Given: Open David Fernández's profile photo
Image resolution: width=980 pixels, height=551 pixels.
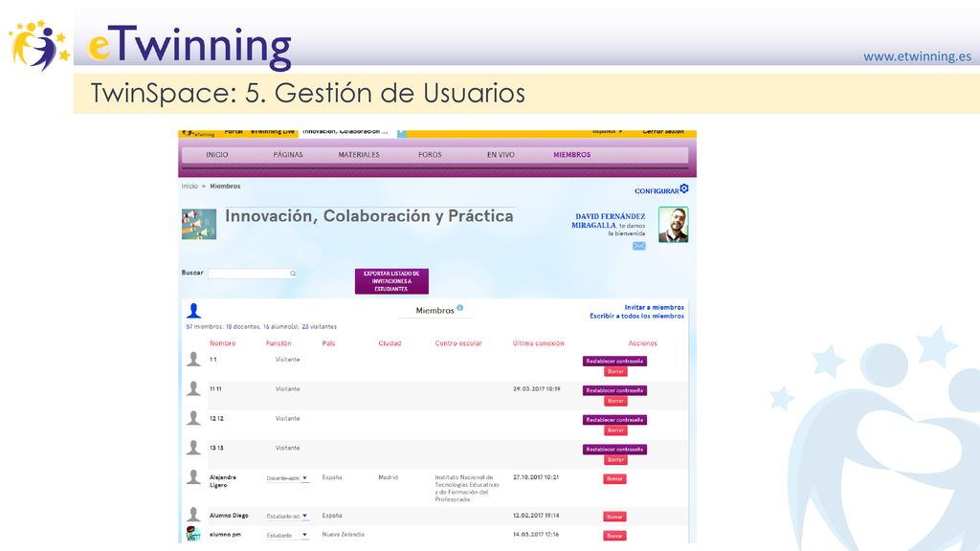Looking at the screenshot, I should point(673,225).
